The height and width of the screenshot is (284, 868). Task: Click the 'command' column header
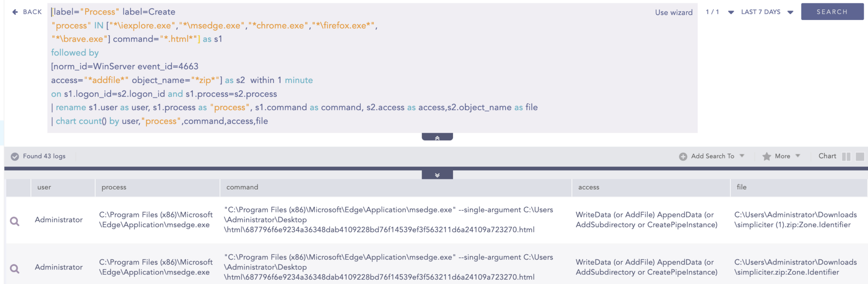tap(242, 187)
